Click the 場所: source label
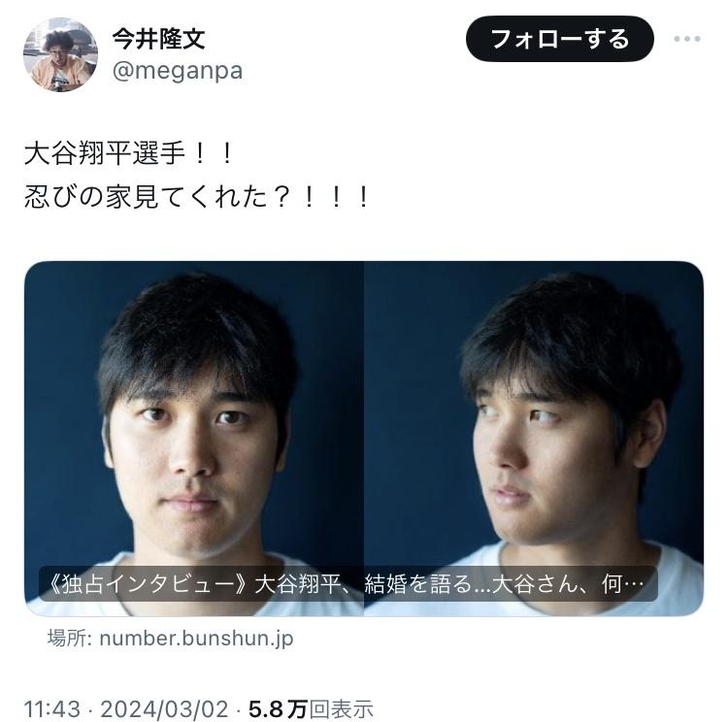728x722 pixels. [x=70, y=639]
